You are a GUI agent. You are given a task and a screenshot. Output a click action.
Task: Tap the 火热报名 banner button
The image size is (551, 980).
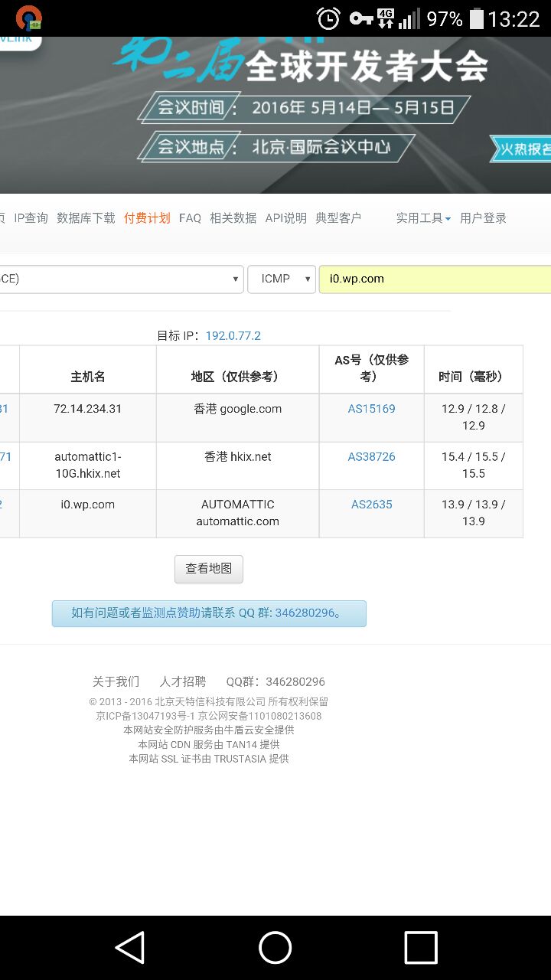[x=521, y=149]
